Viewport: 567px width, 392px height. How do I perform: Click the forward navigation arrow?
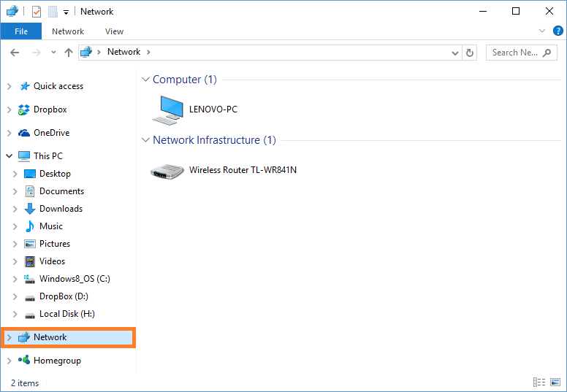tap(36, 53)
